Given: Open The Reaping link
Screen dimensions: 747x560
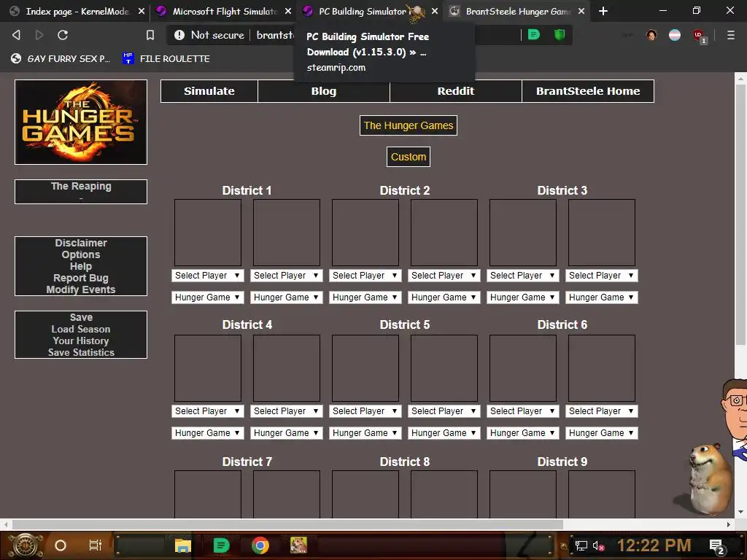Looking at the screenshot, I should point(81,186).
